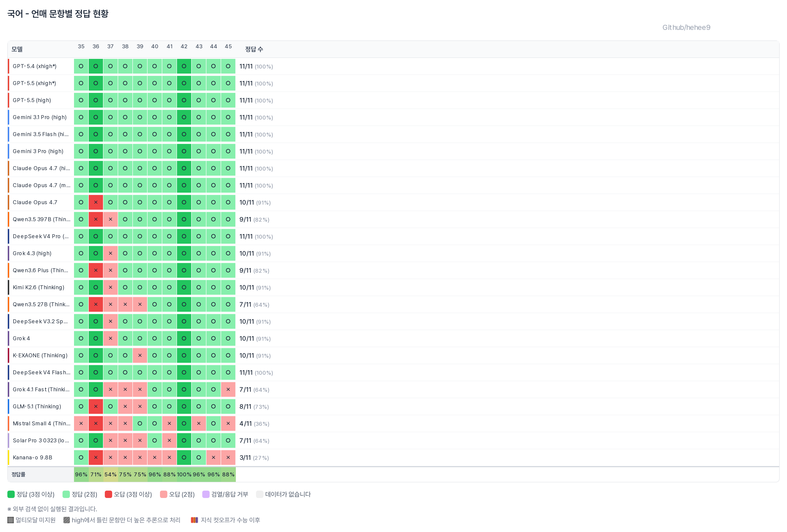787x532 pixels.
Task: Click Grok 4.1 Fast wrong mark for question 45
Action: (228, 389)
